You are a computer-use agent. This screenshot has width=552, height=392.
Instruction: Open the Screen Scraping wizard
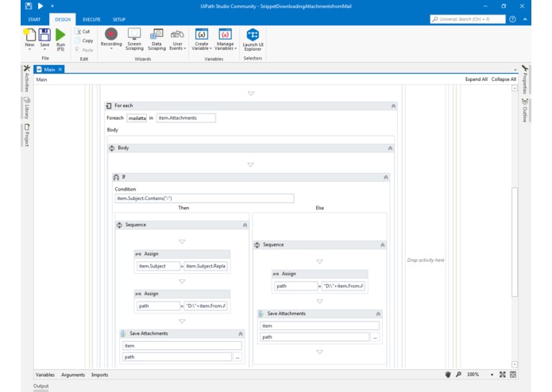coord(134,39)
